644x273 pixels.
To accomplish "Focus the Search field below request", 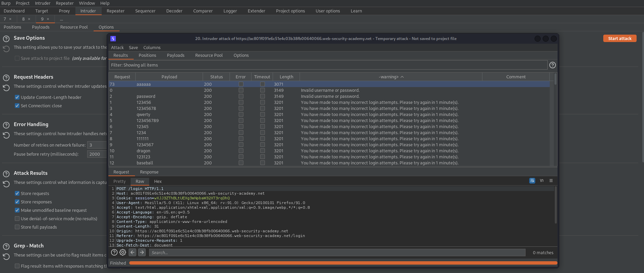I will [337, 252].
